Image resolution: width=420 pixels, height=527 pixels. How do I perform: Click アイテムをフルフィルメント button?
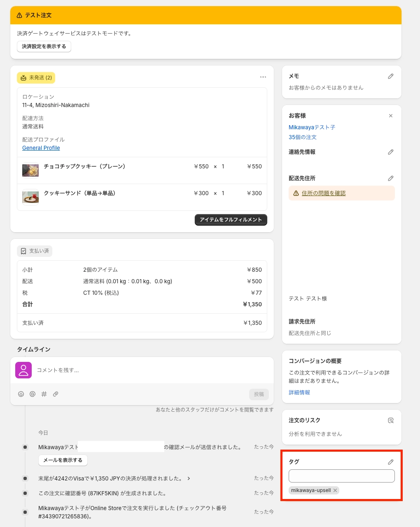(231, 220)
